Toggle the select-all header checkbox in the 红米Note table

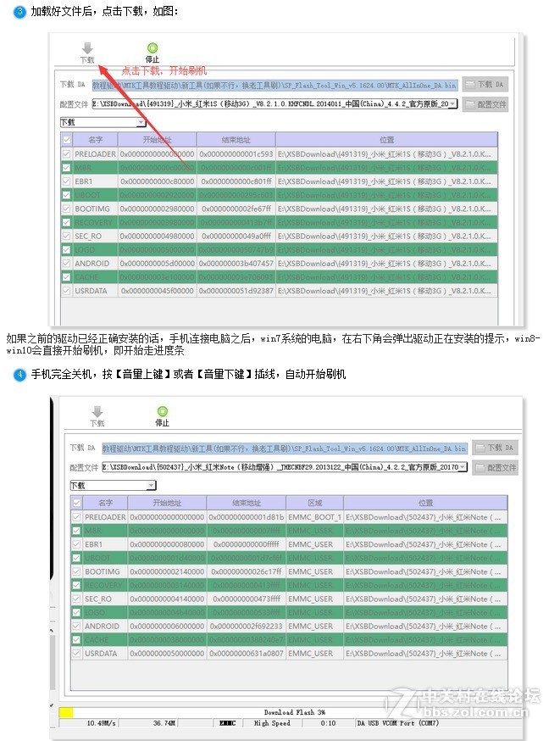pos(76,503)
